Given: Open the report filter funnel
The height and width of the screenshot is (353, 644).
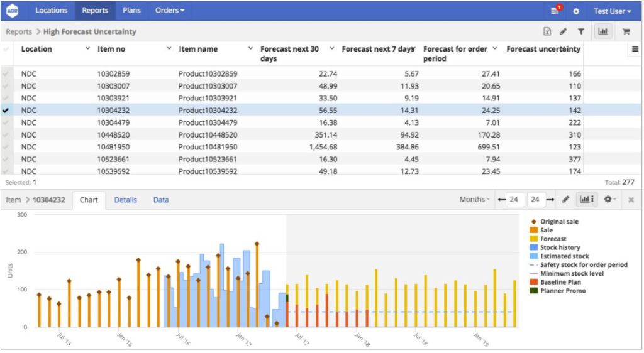Looking at the screenshot, I should tap(580, 31).
